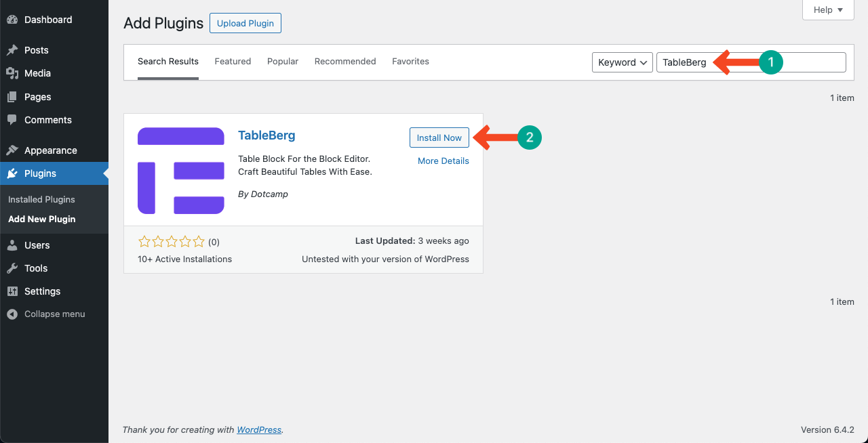
Task: Open the Appearance menu
Action: 54,150
